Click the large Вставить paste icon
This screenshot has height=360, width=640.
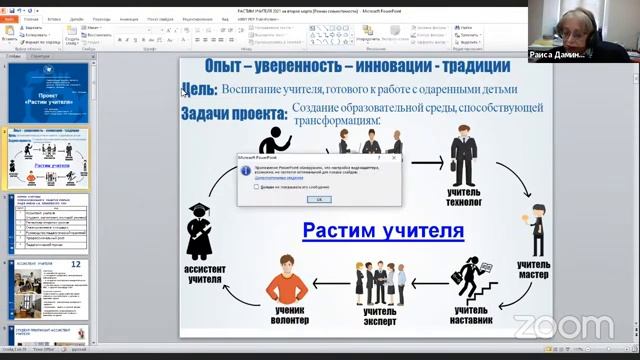pyautogui.click(x=9, y=31)
